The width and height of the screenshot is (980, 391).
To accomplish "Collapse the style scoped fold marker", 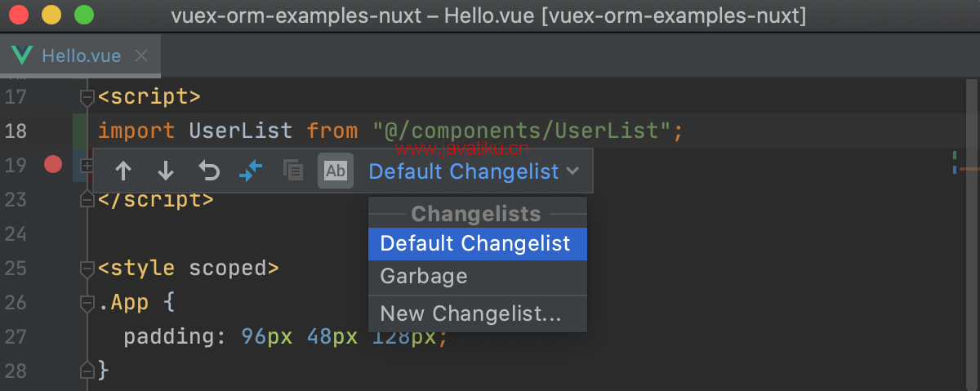I will 87,269.
